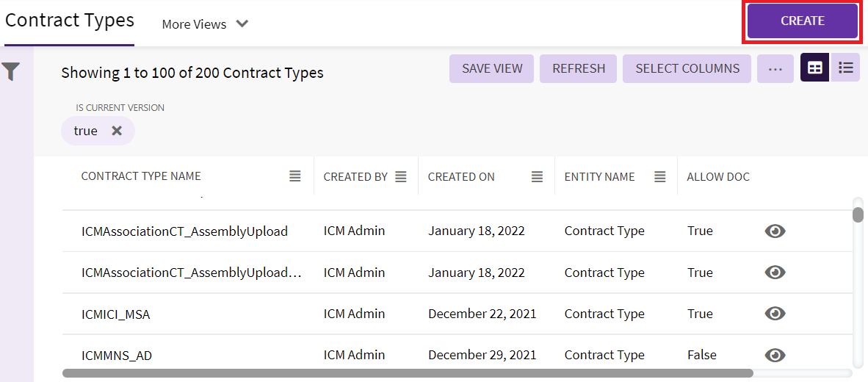Viewport: 868px width, 382px height.
Task: Switch to list view layout
Action: (x=846, y=68)
